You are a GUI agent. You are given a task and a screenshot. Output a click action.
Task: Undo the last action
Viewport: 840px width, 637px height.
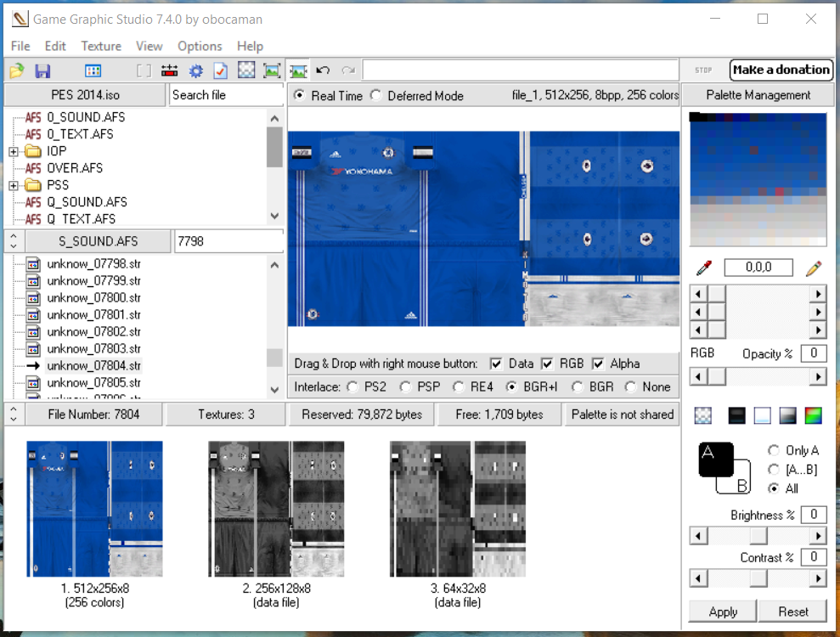tap(323, 70)
